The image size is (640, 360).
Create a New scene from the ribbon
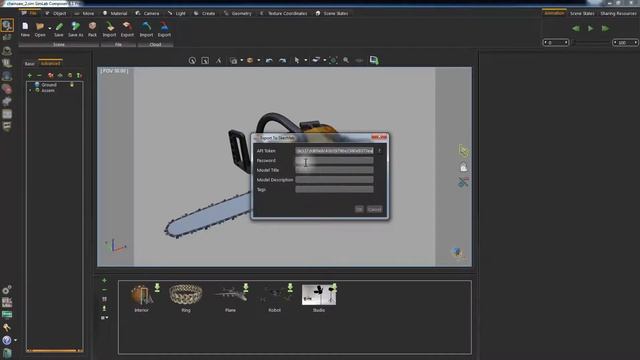tap(25, 29)
